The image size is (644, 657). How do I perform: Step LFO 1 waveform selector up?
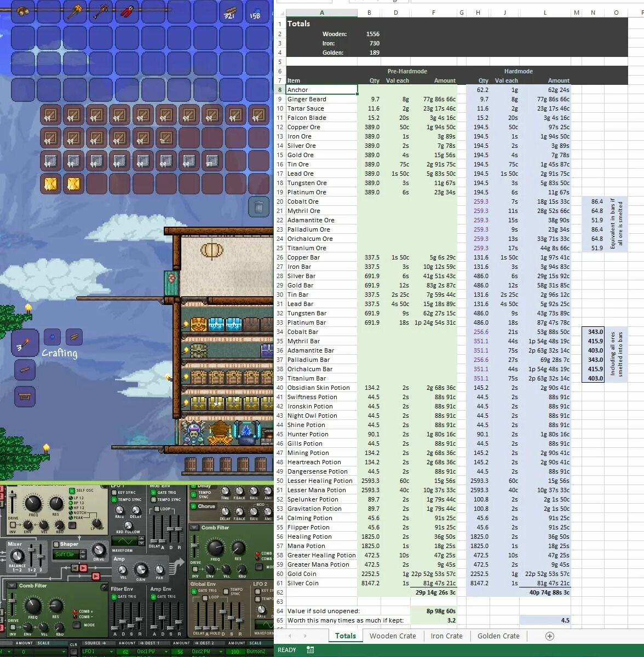pyautogui.click(x=141, y=539)
